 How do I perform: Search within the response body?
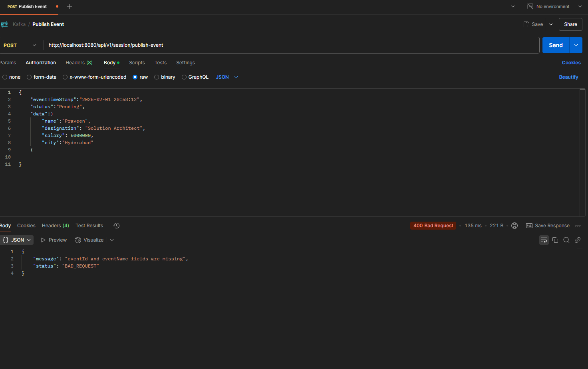566,240
